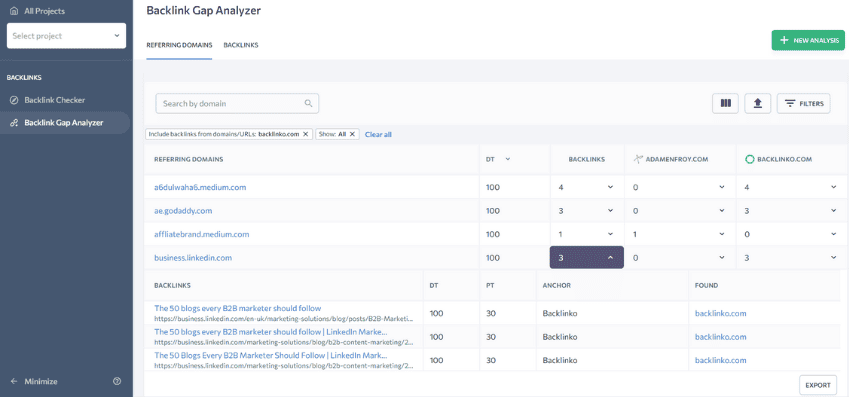Image resolution: width=850 pixels, height=397 pixels.
Task: Open 'The 50 blogs every B2B marketer should follow' en-uk link
Action: coord(237,308)
